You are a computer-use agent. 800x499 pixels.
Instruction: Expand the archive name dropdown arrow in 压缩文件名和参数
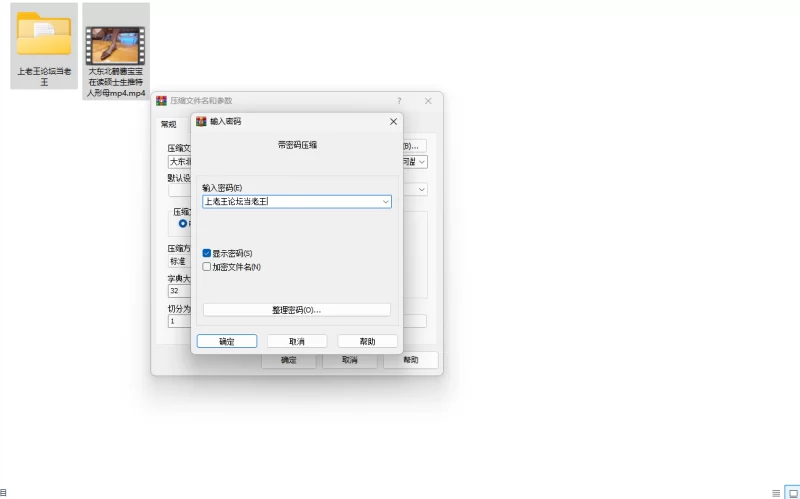[422, 162]
